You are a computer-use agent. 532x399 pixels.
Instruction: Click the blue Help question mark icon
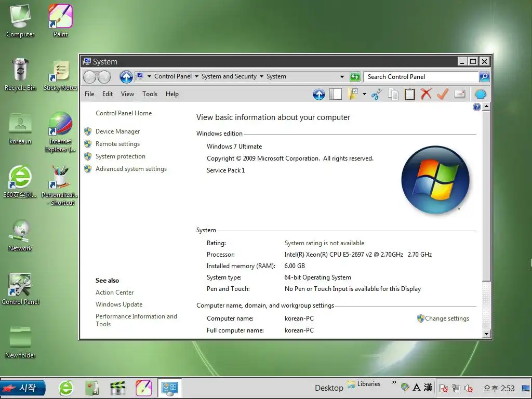(x=477, y=107)
